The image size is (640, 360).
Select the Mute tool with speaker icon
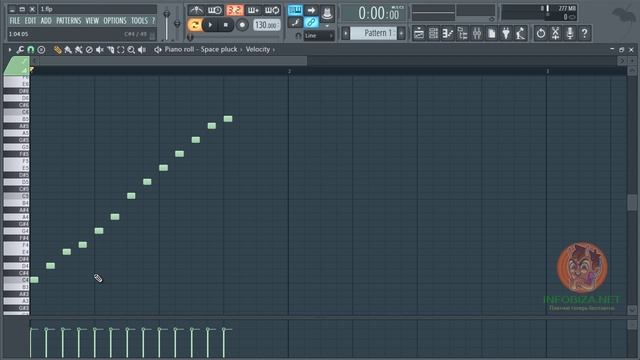tap(100, 50)
